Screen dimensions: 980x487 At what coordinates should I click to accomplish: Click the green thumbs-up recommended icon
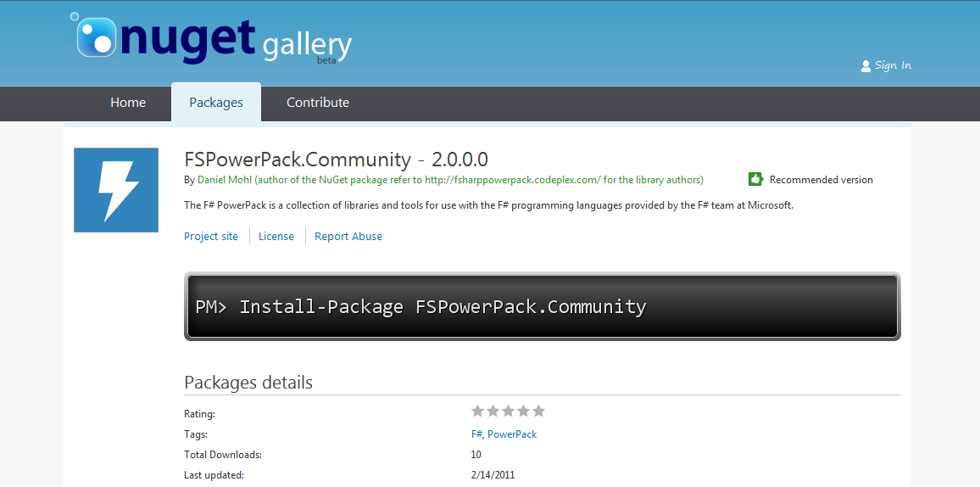pos(755,179)
